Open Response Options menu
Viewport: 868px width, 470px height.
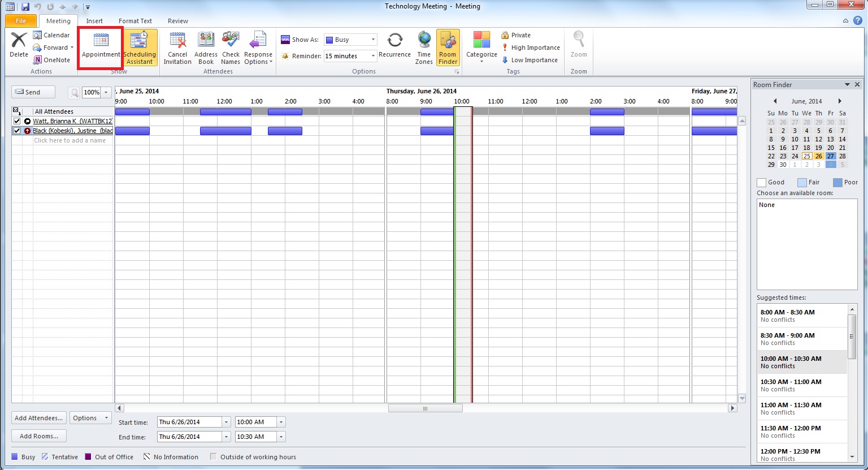click(x=258, y=48)
